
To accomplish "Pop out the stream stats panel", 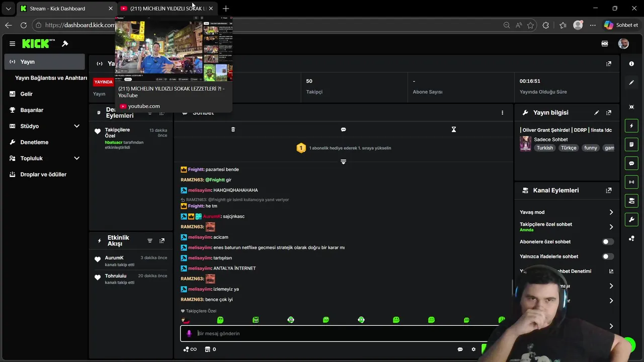I will [x=609, y=64].
